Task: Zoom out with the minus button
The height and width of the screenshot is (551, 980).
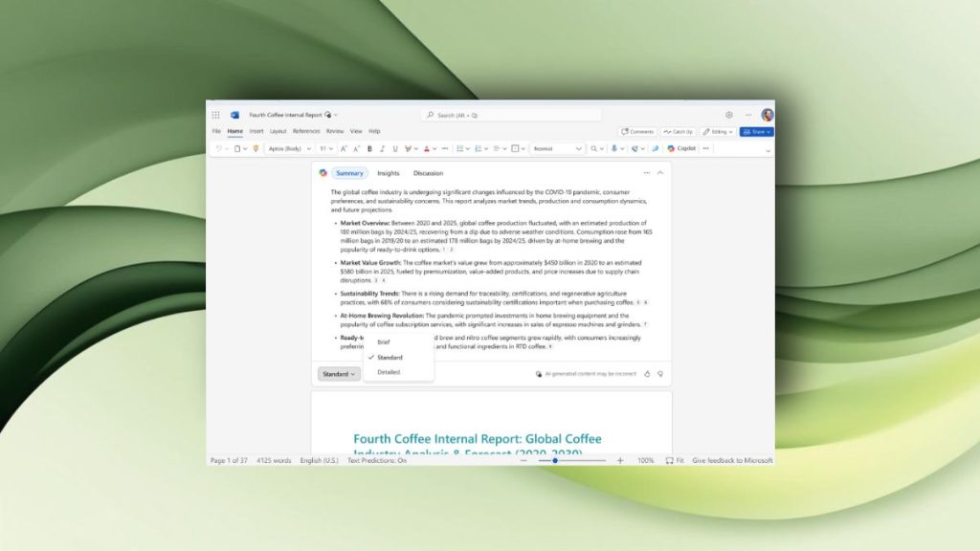Action: pyautogui.click(x=523, y=460)
